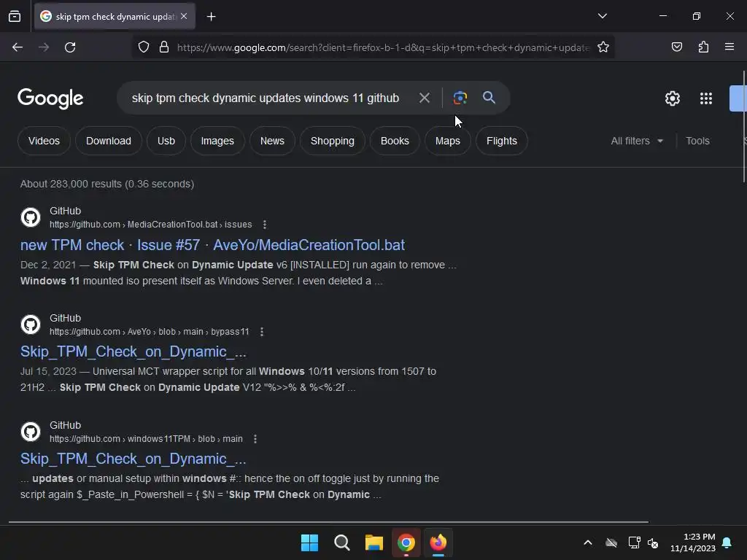The height and width of the screenshot is (560, 747).
Task: Open the Windows Start menu
Action: point(309,542)
